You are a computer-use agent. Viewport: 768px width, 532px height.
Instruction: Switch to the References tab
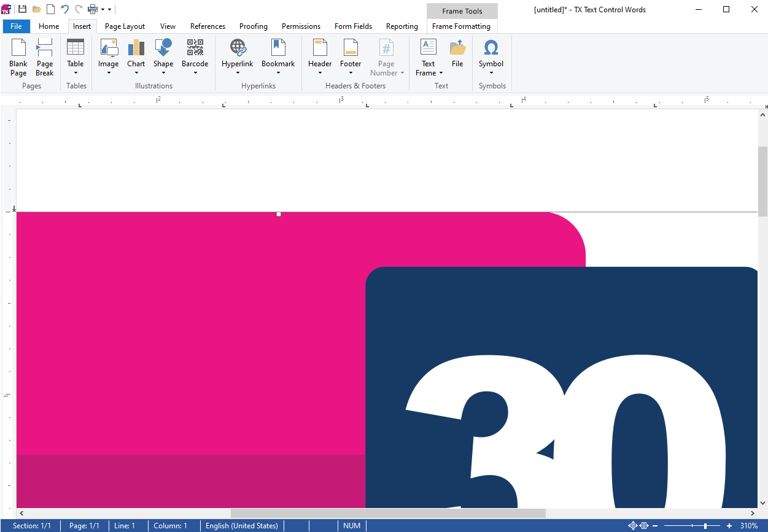point(208,26)
